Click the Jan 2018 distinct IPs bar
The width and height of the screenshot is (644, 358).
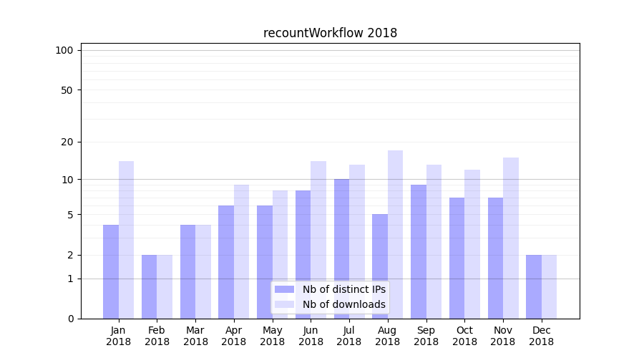pyautogui.click(x=111, y=272)
